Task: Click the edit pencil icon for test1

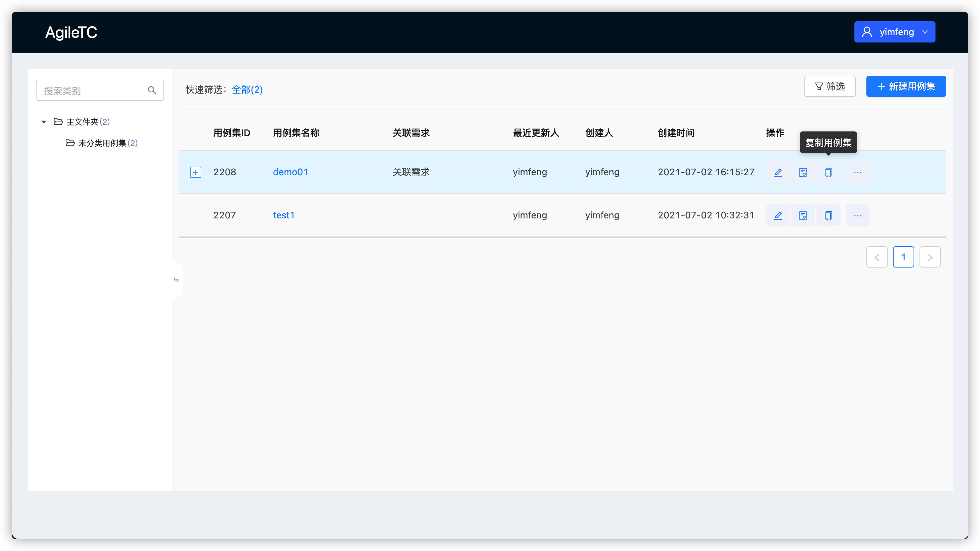Action: (778, 215)
